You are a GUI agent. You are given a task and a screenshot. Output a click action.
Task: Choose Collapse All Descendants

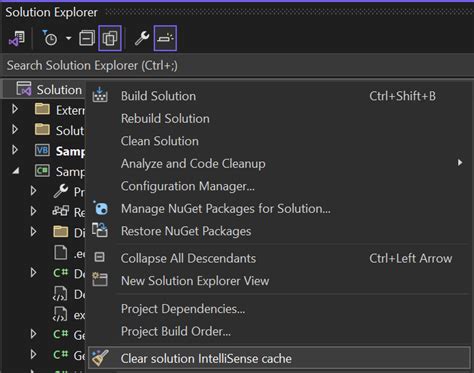pos(278,259)
